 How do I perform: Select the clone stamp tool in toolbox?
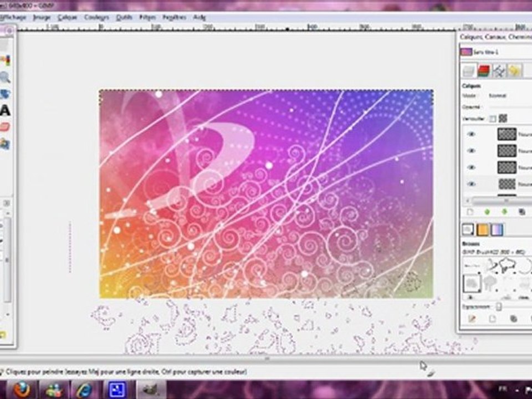click(x=5, y=144)
